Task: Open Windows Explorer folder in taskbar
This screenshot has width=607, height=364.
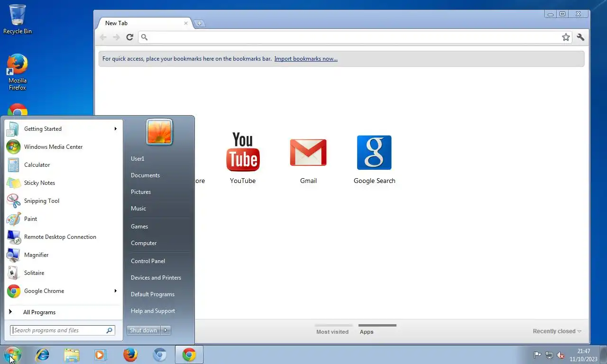Action: tap(72, 355)
